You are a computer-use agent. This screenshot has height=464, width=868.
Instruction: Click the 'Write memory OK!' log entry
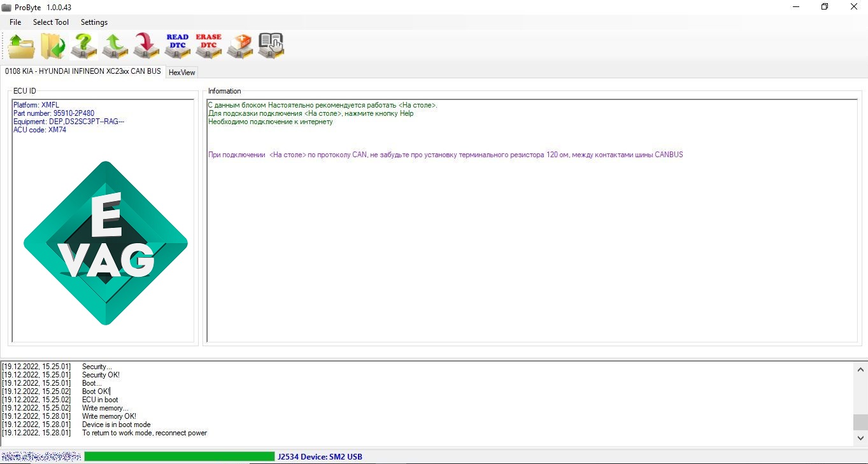coord(109,416)
